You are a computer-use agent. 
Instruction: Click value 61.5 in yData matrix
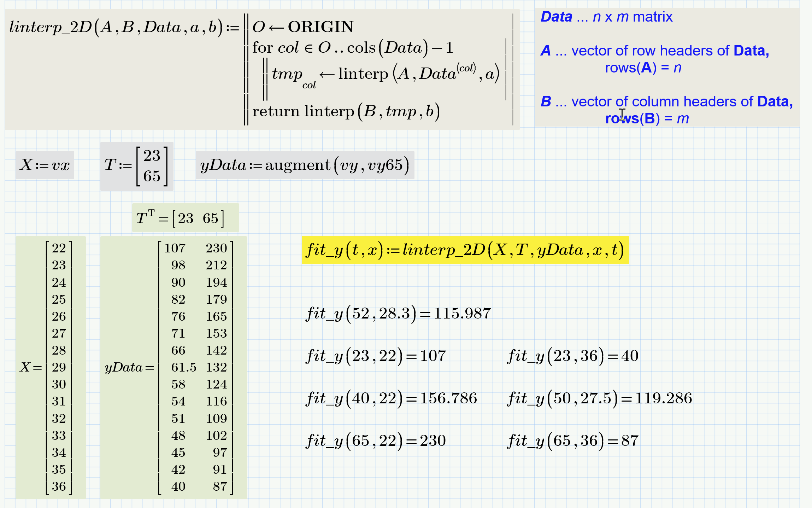[x=183, y=367]
